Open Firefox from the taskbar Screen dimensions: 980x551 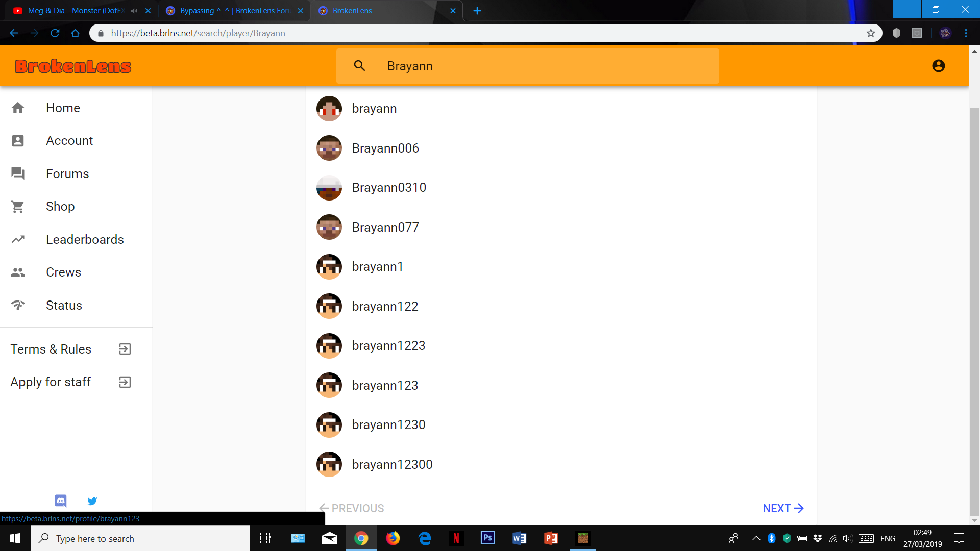click(393, 538)
